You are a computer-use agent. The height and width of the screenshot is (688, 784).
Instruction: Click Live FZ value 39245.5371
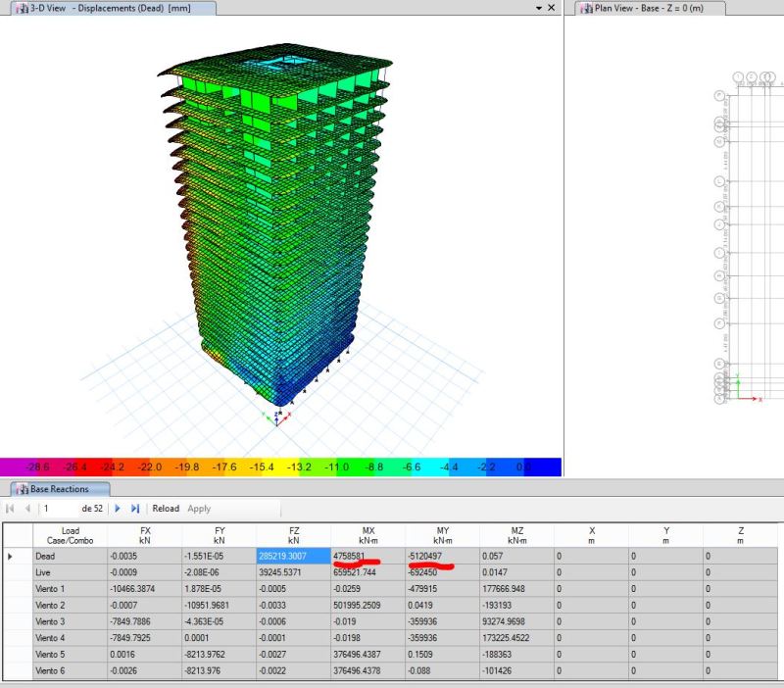[293, 572]
